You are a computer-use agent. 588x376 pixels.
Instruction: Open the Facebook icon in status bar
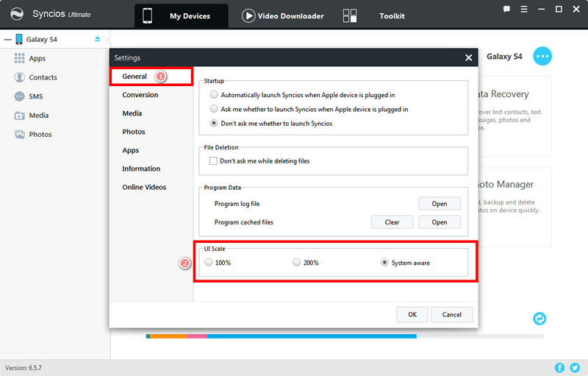(x=560, y=367)
